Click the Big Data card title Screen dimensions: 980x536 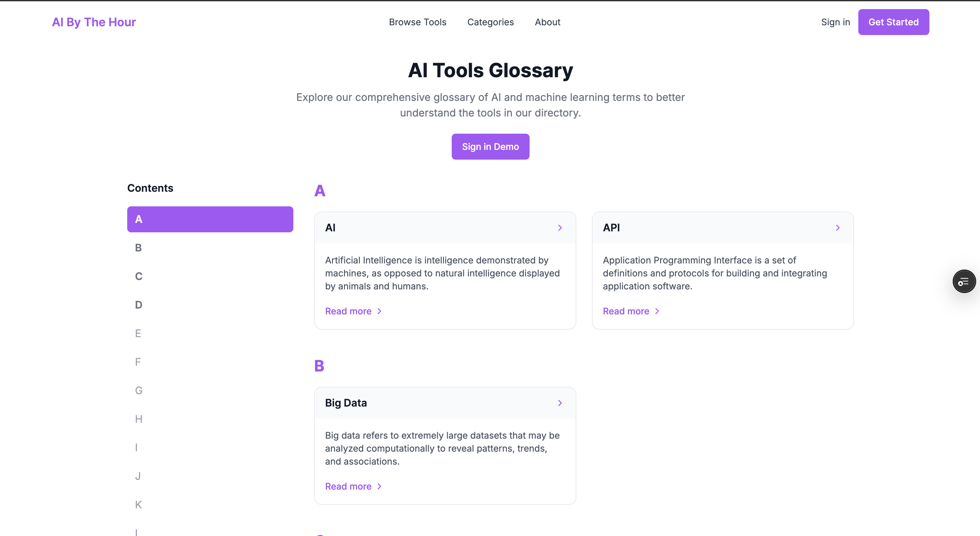click(346, 403)
